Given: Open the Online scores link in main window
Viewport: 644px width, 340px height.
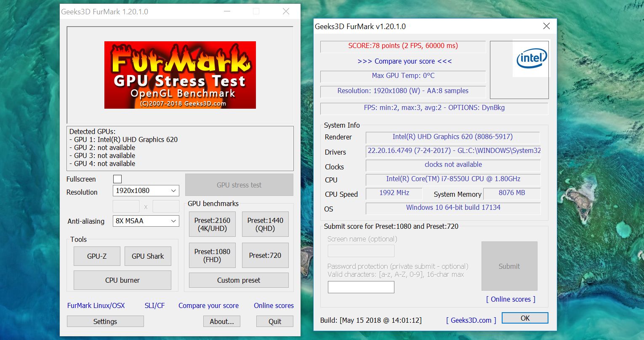Looking at the screenshot, I should 274,305.
